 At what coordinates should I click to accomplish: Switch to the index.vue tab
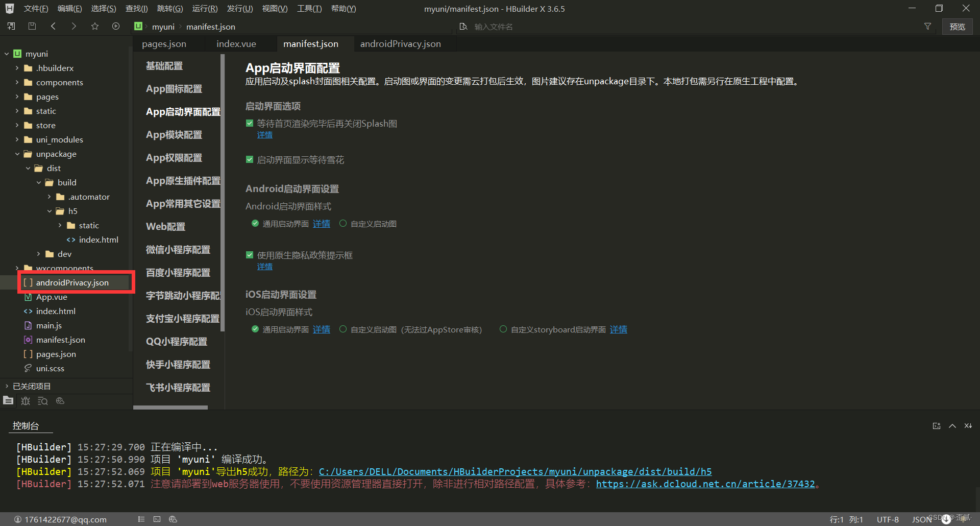(x=236, y=44)
